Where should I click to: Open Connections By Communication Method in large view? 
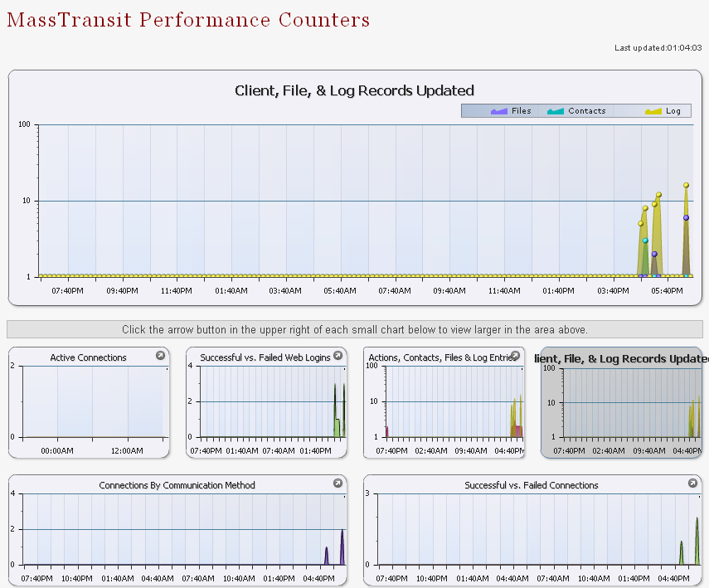pos(338,483)
